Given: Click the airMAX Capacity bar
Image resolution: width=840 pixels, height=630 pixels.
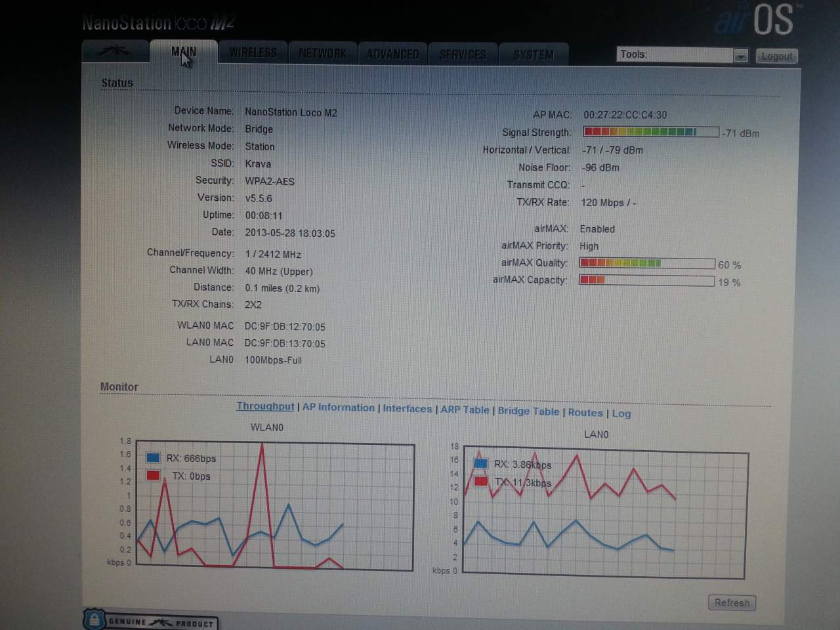Looking at the screenshot, I should [646, 280].
